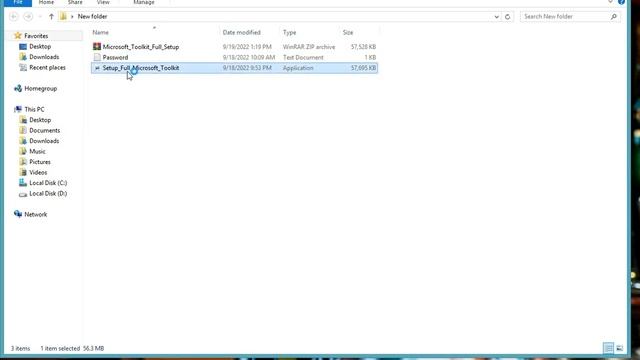Switch to the View ribbon tab
This screenshot has height=360, width=640.
103,2
